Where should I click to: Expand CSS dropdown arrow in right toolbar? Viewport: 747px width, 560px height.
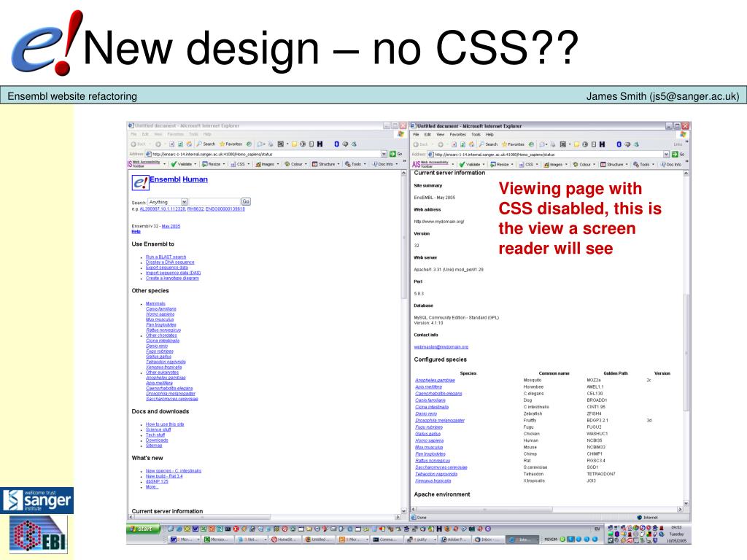click(537, 164)
